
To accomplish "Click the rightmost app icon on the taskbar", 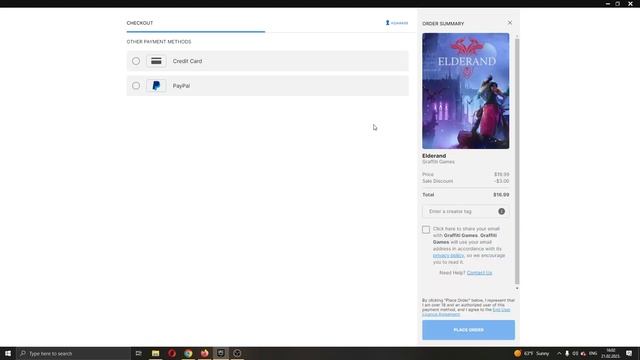I will click(x=237, y=353).
